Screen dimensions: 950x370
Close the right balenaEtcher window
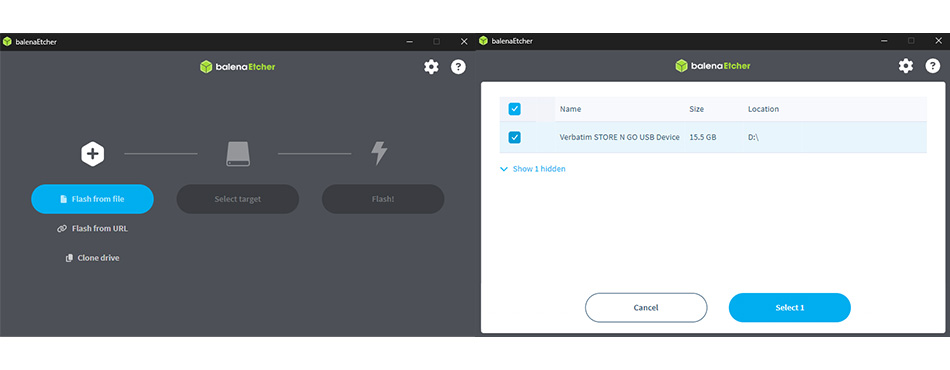point(938,41)
